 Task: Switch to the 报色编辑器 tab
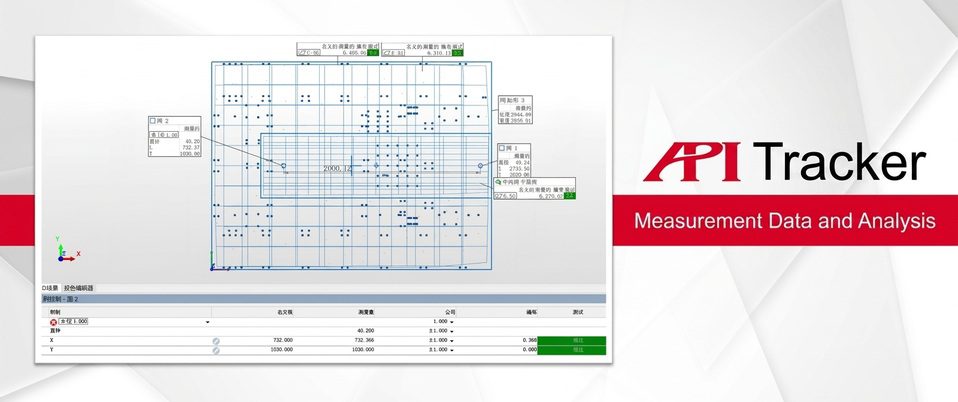pos(78,288)
